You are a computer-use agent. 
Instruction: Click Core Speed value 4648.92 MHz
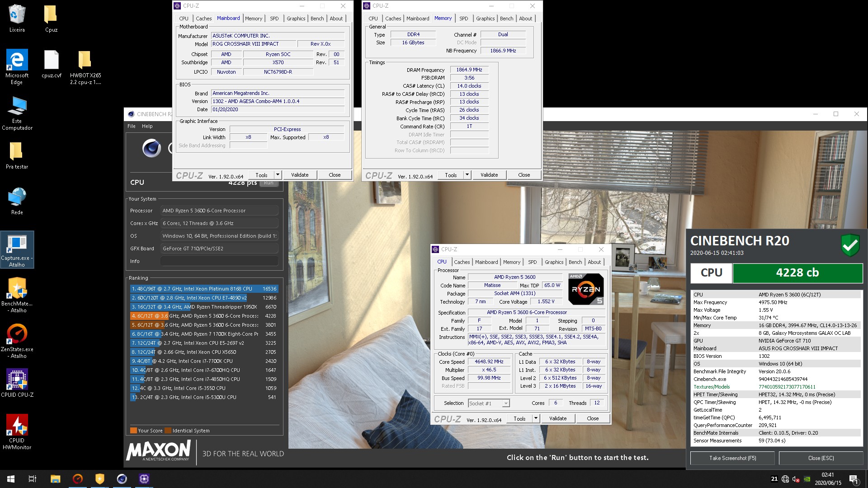point(489,361)
